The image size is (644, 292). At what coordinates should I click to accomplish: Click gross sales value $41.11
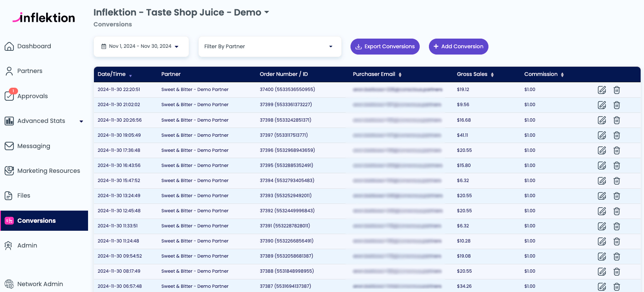tap(462, 135)
